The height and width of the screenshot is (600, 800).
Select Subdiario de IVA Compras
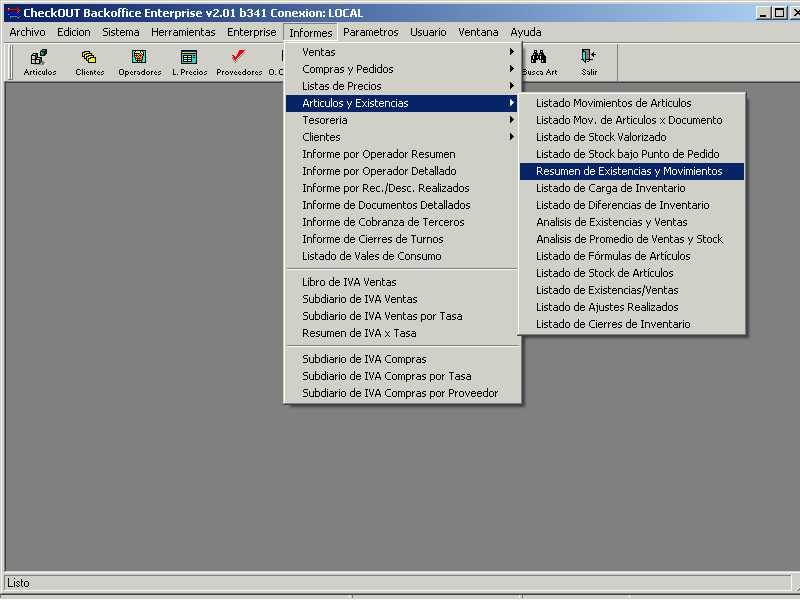point(401,359)
